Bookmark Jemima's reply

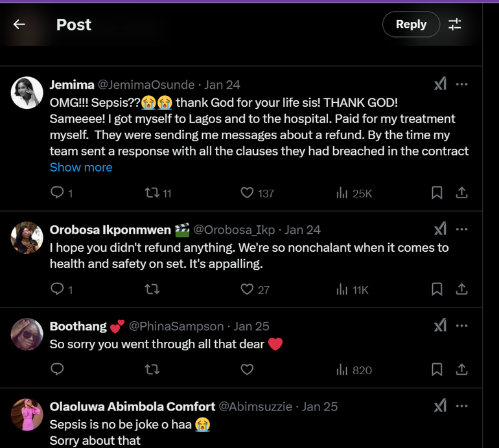click(x=437, y=193)
